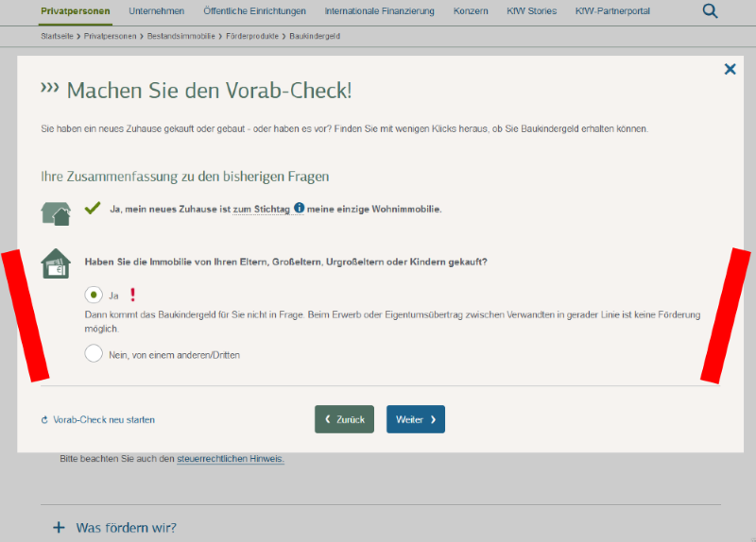Click the info icon next to Stichtag
The width and height of the screenshot is (756, 542).
299,209
